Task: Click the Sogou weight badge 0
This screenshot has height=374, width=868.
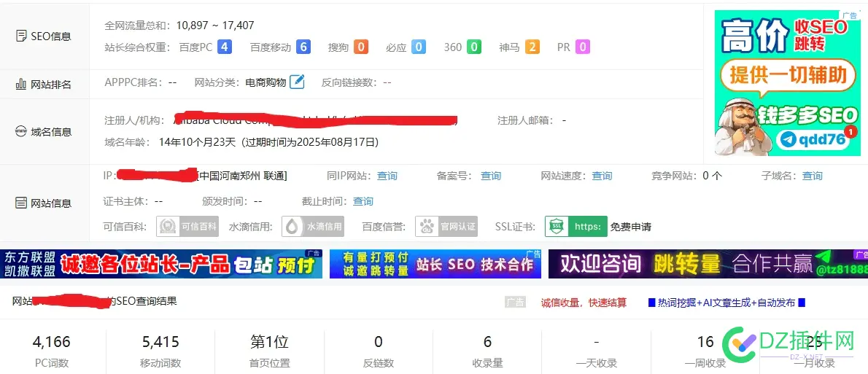Action: point(361,47)
